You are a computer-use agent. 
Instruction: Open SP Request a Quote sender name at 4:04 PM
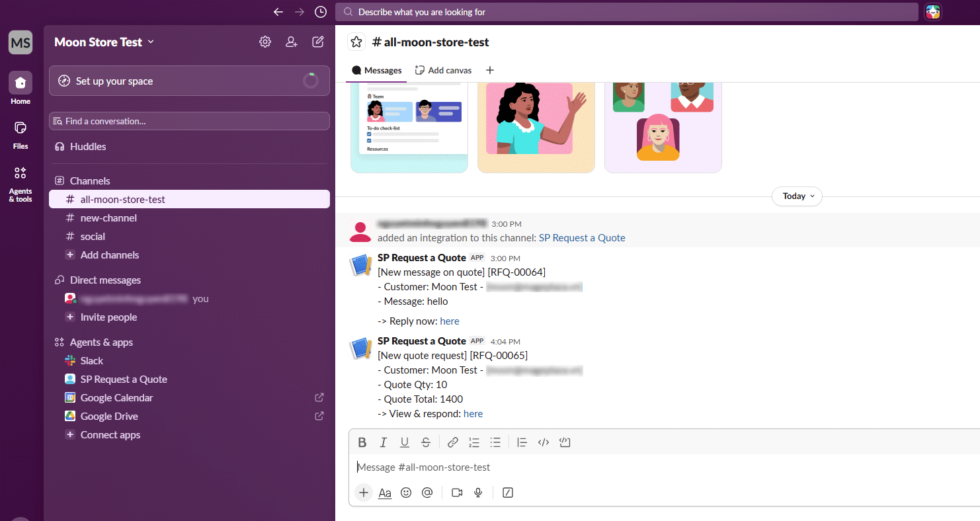tap(422, 341)
